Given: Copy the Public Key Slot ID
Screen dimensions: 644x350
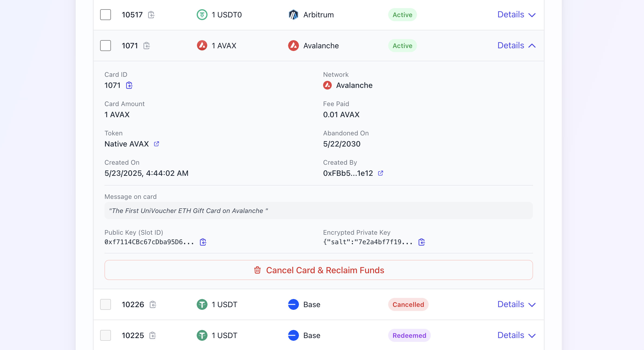Looking at the screenshot, I should click(x=203, y=242).
